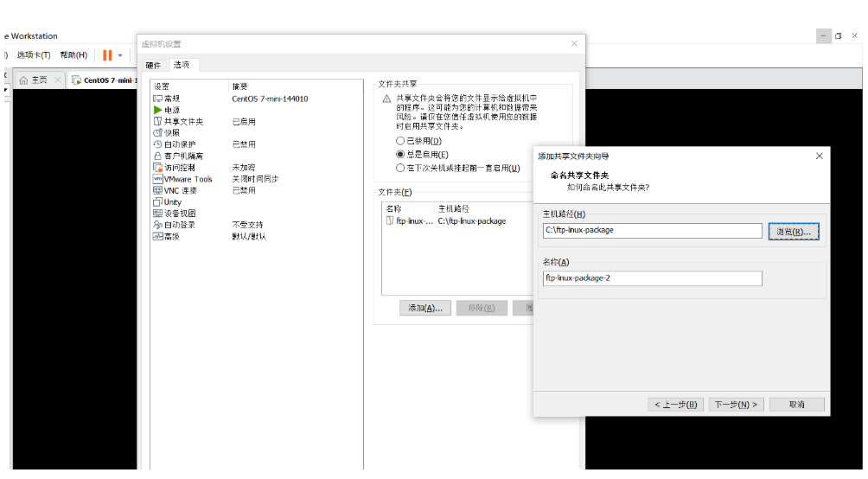
Task: Close the 主页 tab with its X
Action: 58,80
